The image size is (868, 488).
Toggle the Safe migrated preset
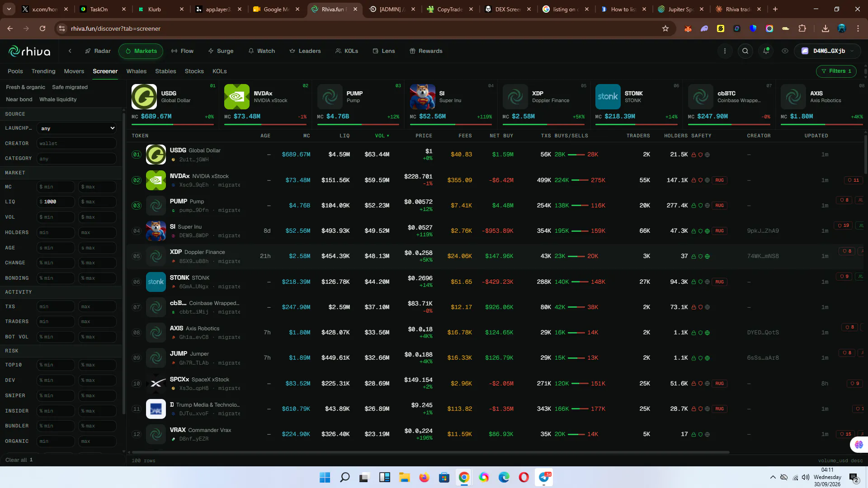click(x=70, y=87)
